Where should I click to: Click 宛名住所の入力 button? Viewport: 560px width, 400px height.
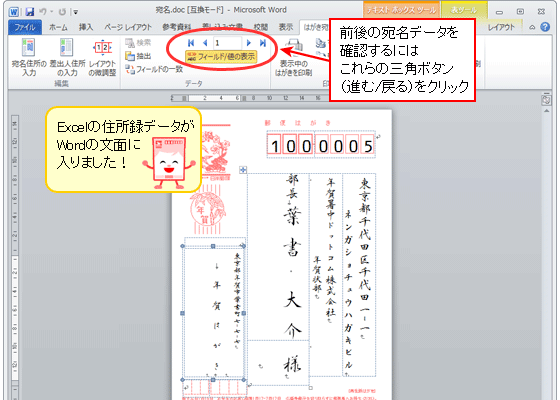point(29,57)
